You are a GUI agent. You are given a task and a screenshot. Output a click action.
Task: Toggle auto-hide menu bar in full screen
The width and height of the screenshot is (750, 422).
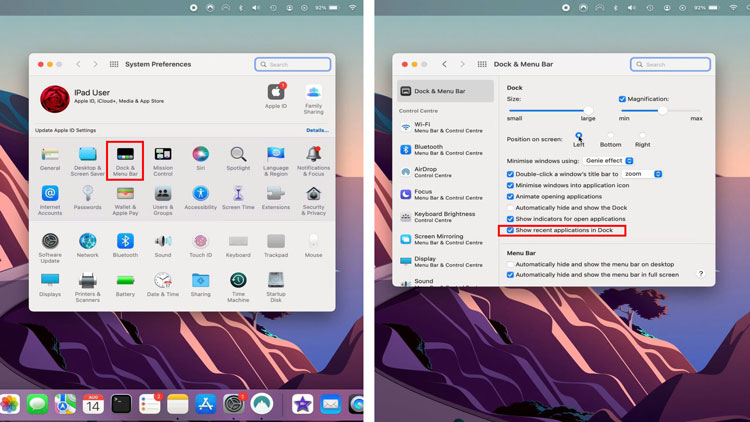[510, 275]
